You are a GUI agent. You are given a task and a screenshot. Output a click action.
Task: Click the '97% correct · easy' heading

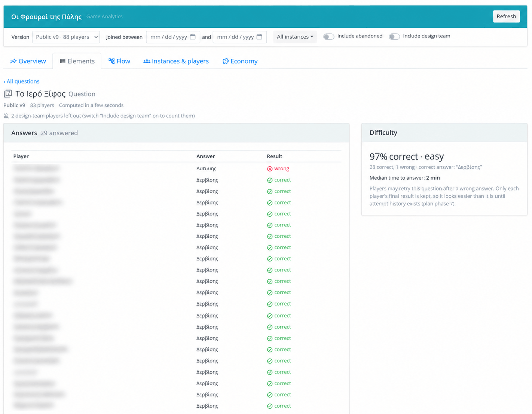[407, 156]
